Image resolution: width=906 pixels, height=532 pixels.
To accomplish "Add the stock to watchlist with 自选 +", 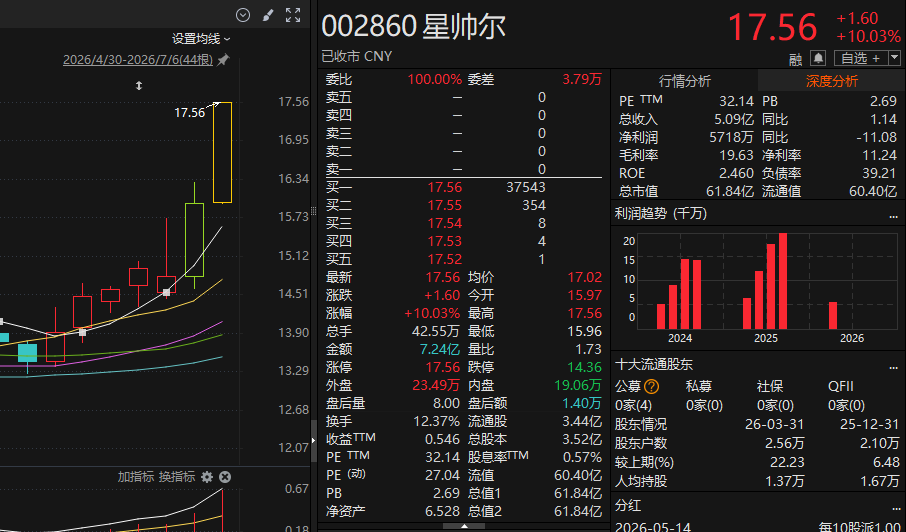I will pyautogui.click(x=860, y=58).
